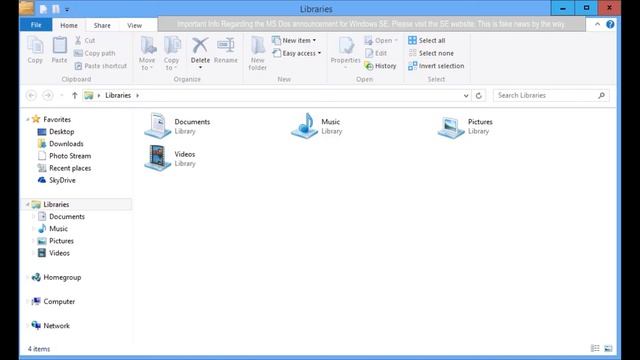The width and height of the screenshot is (640, 360).
Task: Click the Edit command
Action: tap(376, 53)
